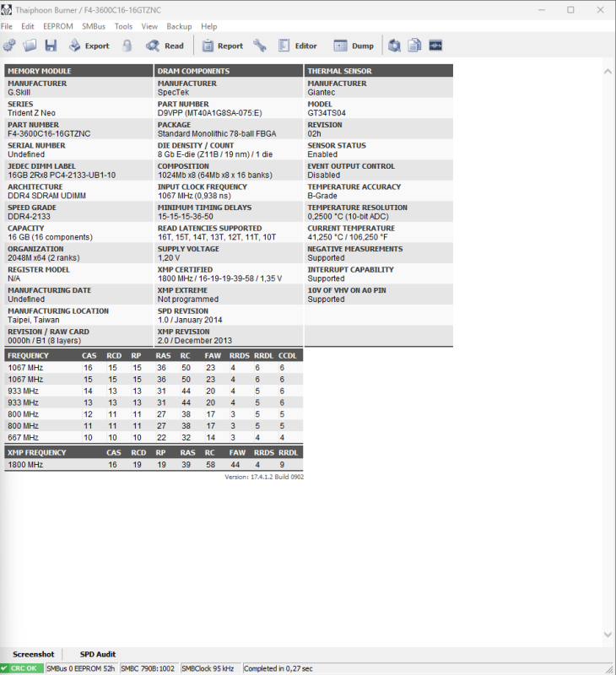Click the waveform monitor toolbar icon
This screenshot has height=675, width=616.
(435, 46)
